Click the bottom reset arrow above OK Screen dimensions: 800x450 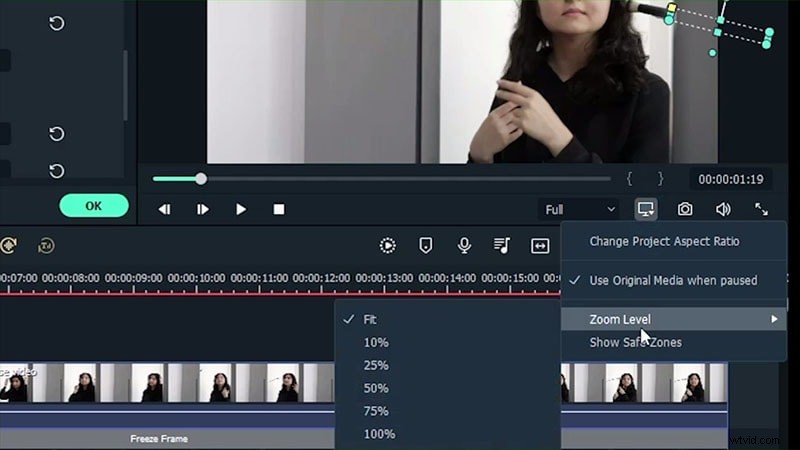[x=57, y=170]
